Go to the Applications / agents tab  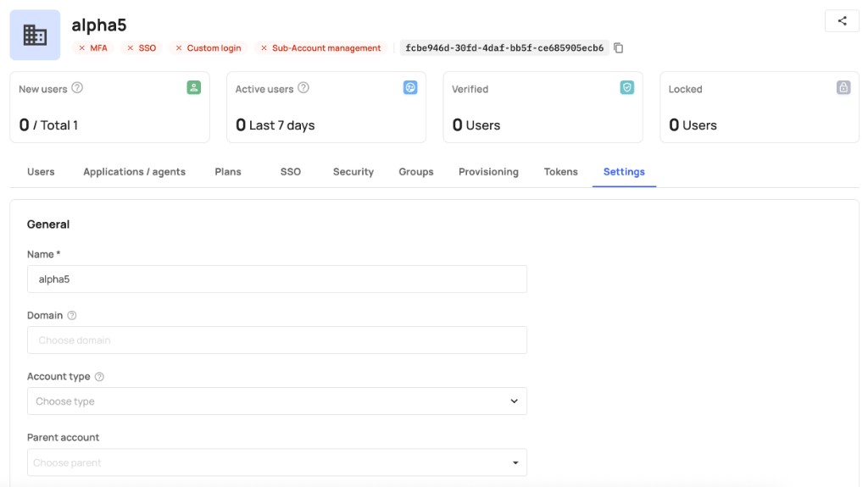pyautogui.click(x=135, y=172)
